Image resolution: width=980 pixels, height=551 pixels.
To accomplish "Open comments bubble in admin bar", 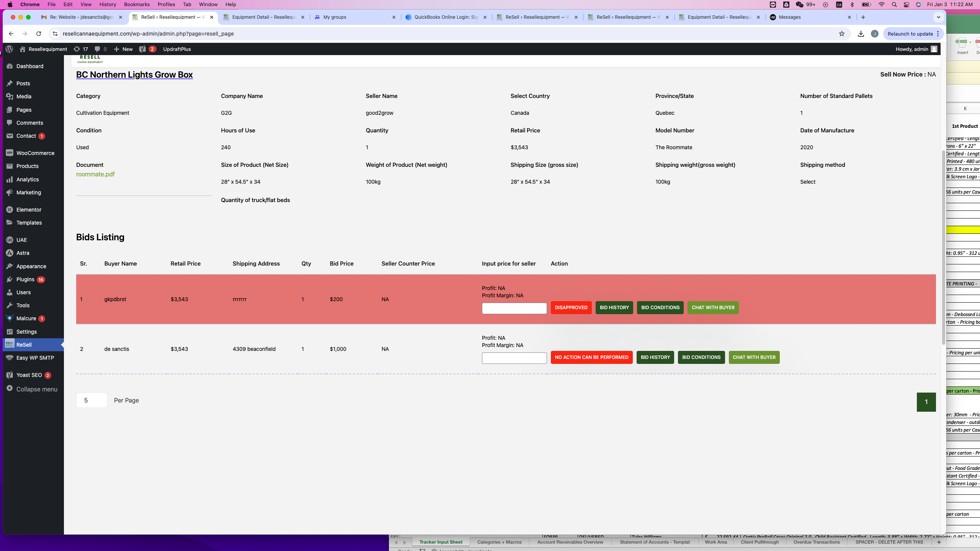I will [100, 49].
